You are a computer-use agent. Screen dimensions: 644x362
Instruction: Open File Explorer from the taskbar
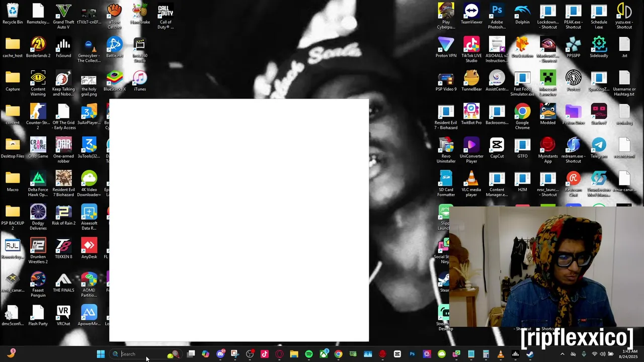tap(294, 354)
